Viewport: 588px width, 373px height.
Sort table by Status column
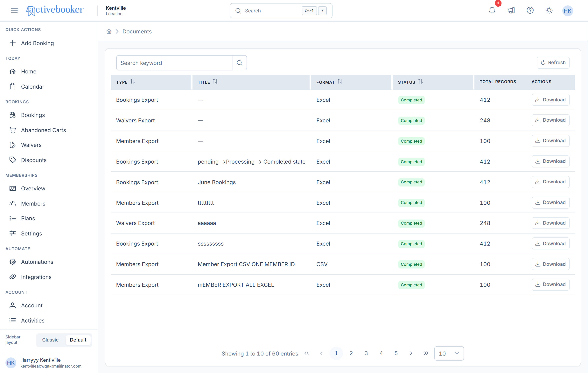point(420,81)
